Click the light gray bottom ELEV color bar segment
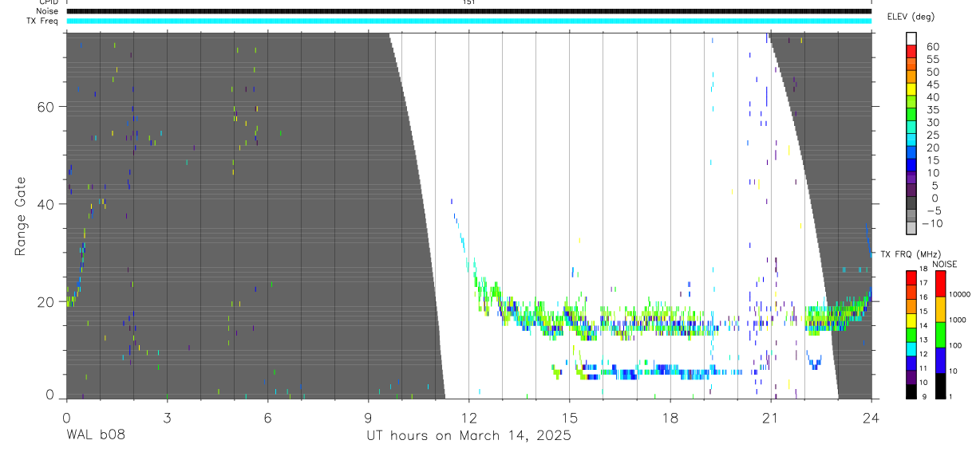 pos(911,228)
